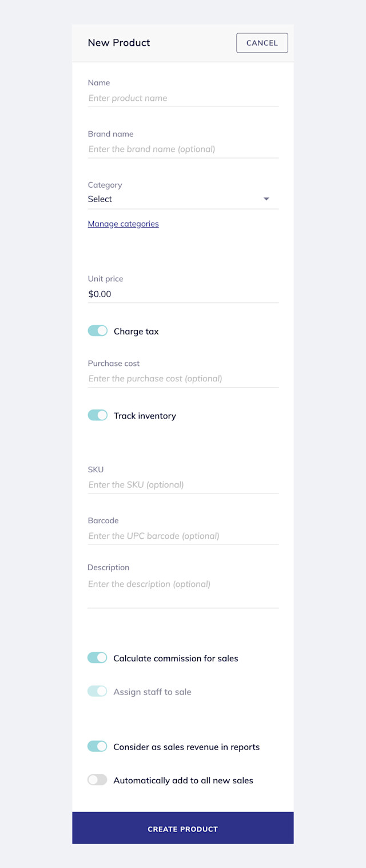
Task: Focus the product Name input field
Action: pyautogui.click(x=183, y=98)
